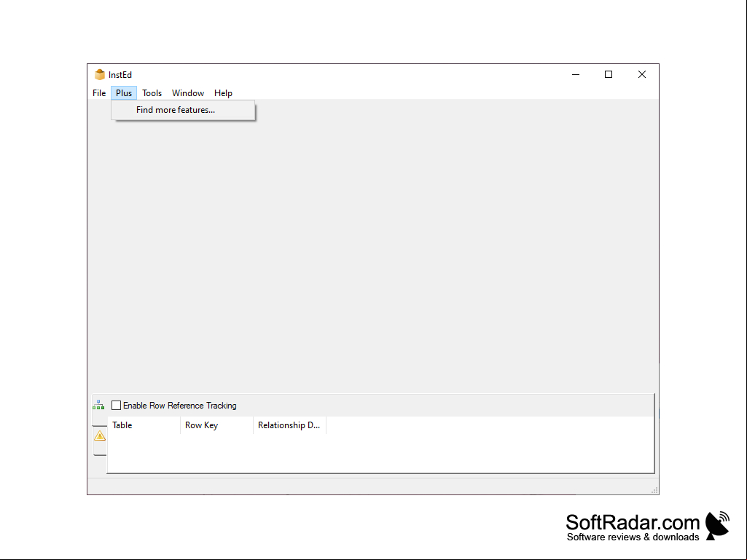Open the Window menu
The image size is (747, 560).
pyautogui.click(x=188, y=93)
